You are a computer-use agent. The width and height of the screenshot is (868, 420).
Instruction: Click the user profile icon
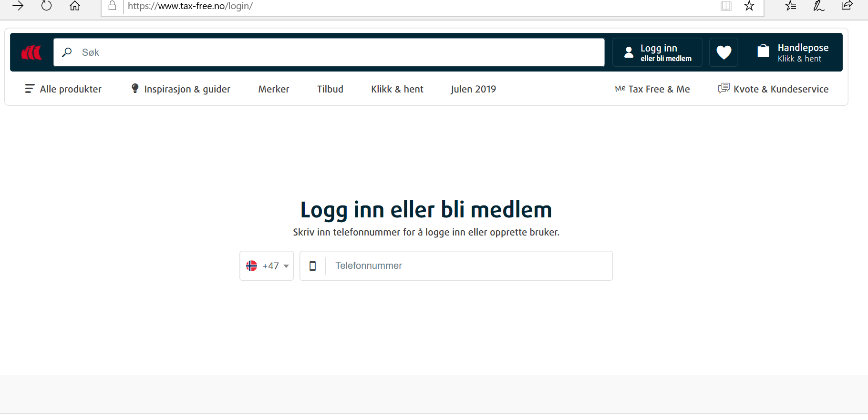pyautogui.click(x=629, y=52)
